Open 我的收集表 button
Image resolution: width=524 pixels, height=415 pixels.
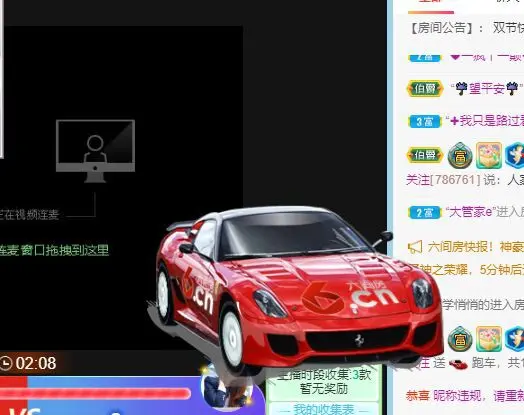point(324,409)
